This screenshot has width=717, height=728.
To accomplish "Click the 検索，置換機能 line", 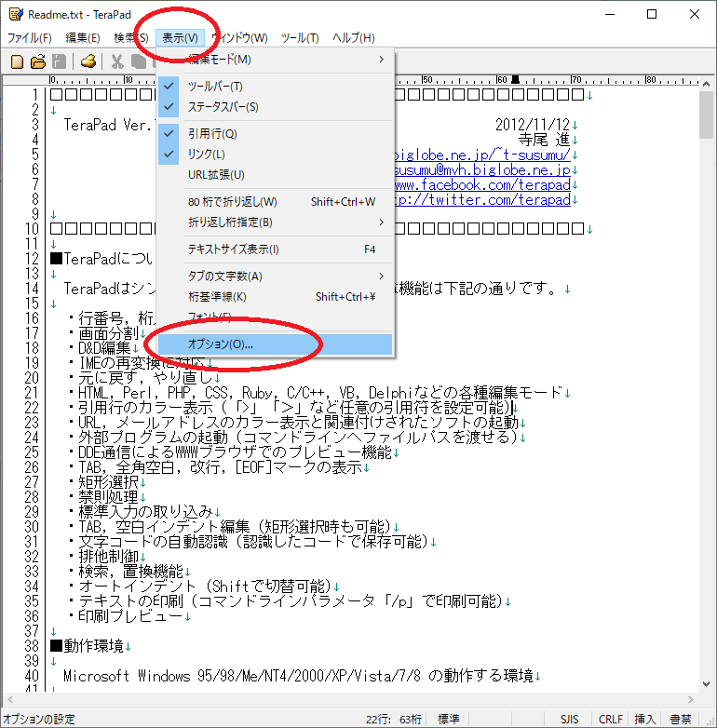I will pos(130,571).
